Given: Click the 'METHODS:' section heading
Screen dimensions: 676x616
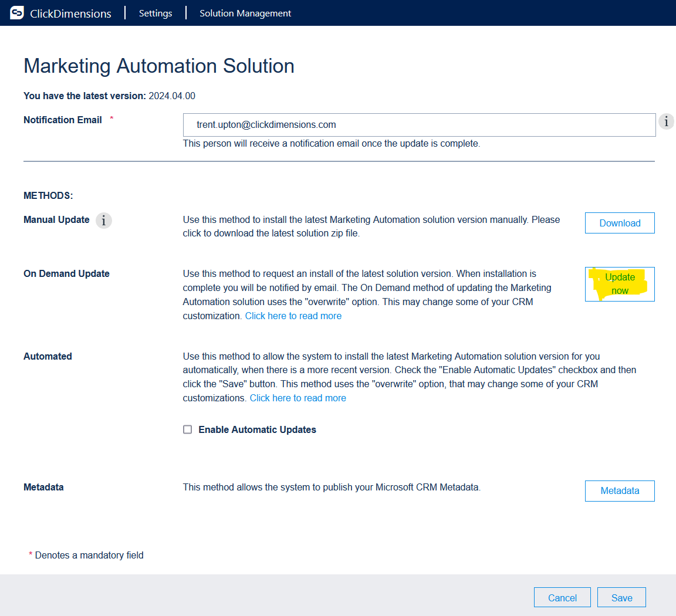Looking at the screenshot, I should tap(48, 196).
